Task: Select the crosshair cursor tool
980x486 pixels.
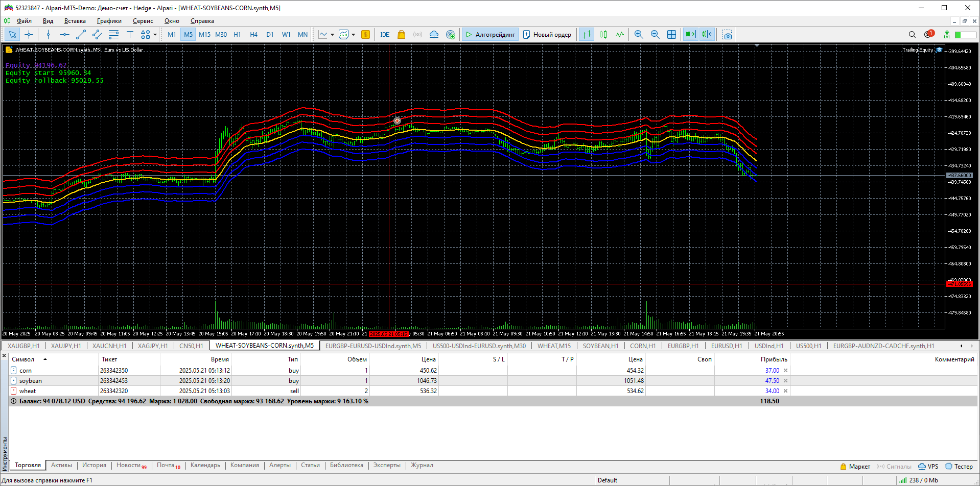Action: pyautogui.click(x=29, y=35)
